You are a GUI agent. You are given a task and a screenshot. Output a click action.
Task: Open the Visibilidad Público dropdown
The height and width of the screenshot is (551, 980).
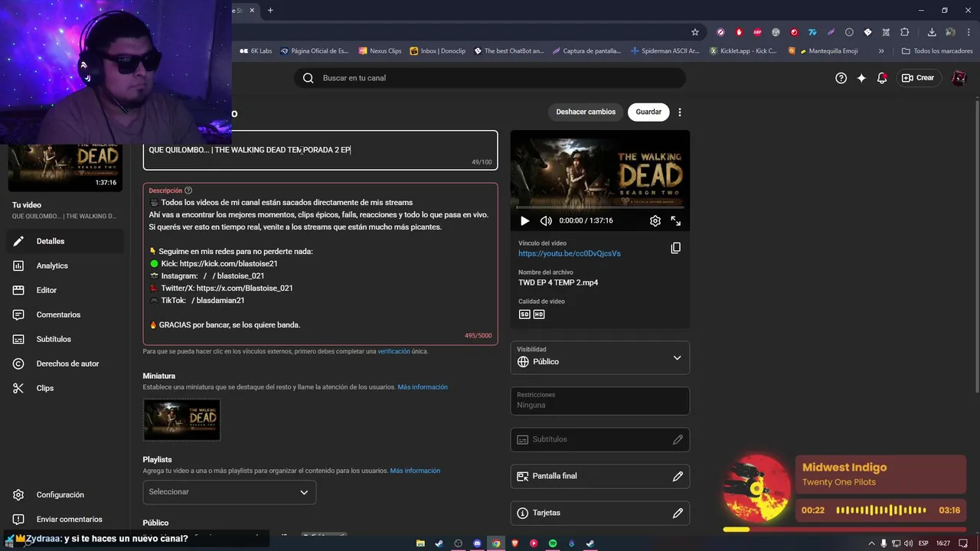coord(600,357)
